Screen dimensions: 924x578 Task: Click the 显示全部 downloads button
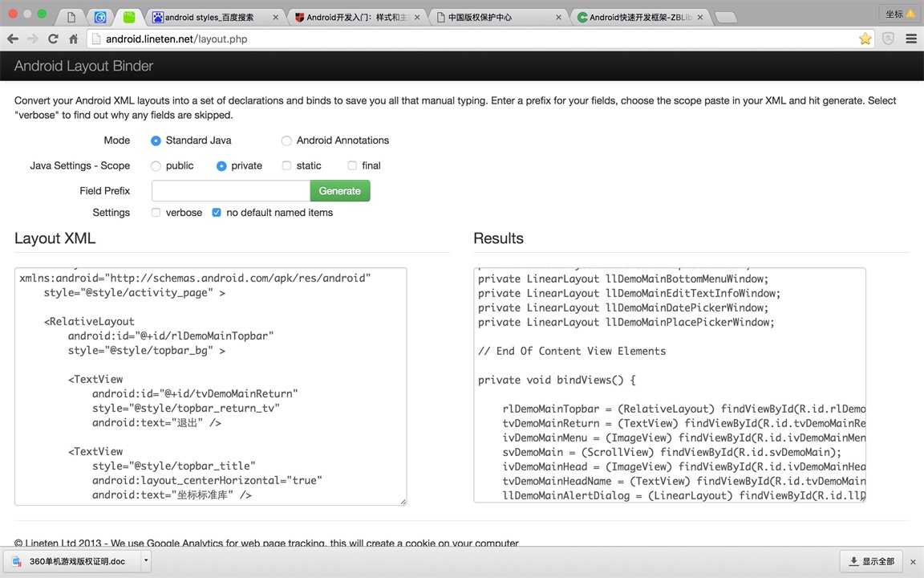(871, 561)
